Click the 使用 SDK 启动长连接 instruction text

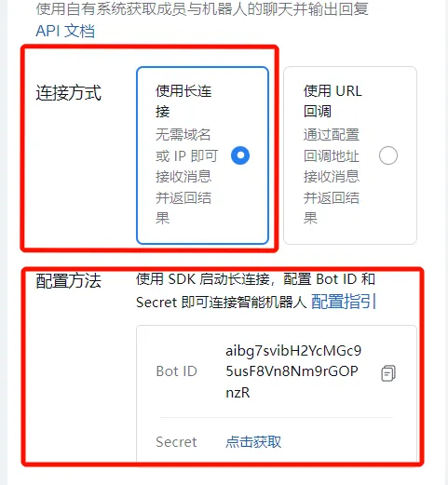coord(203,279)
